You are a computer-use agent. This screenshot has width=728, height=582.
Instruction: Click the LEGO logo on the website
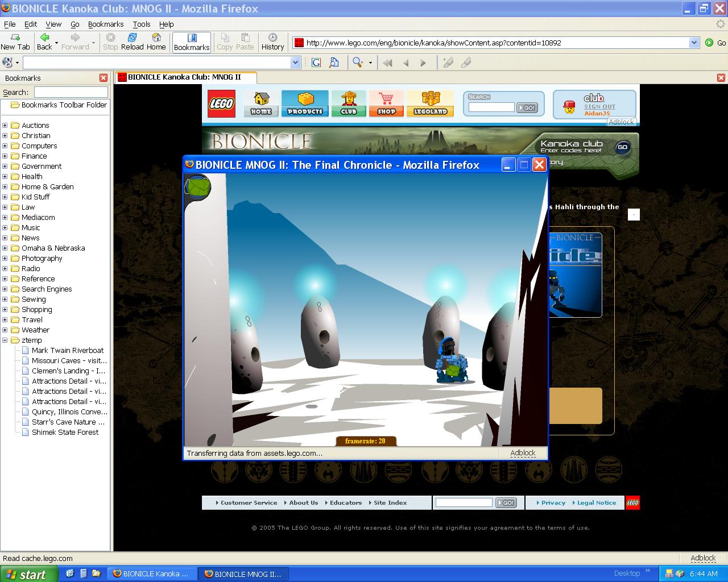pos(221,103)
